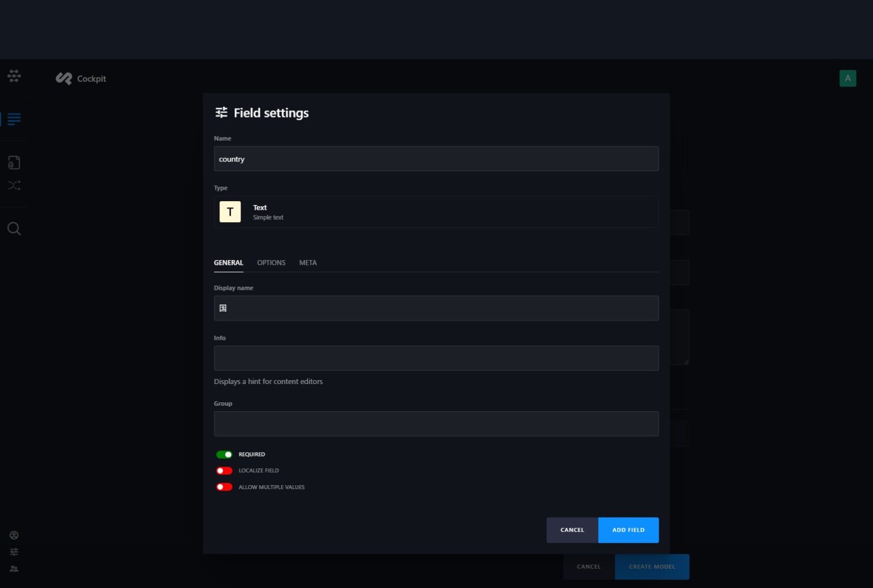
Task: Click the users icon at sidebar bottom
Action: (14, 569)
